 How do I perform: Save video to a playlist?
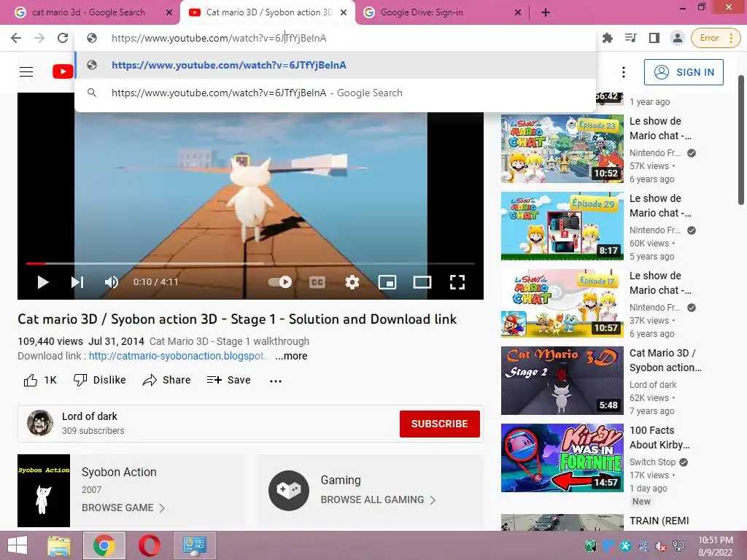coord(228,380)
